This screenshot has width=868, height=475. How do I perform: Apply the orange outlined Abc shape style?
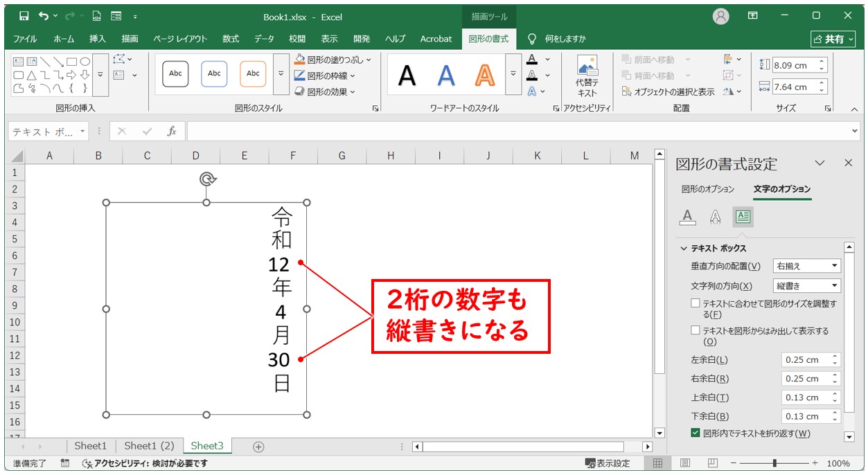(253, 73)
